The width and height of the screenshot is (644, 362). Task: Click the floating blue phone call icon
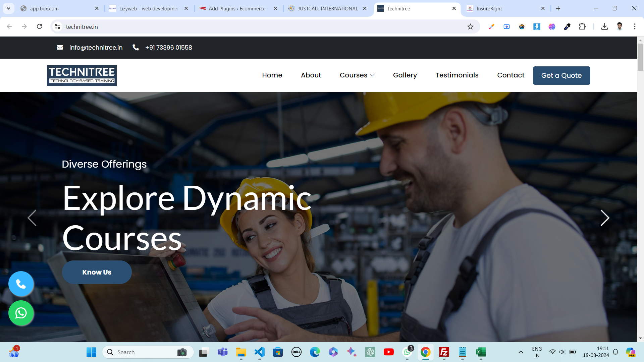coord(21,284)
